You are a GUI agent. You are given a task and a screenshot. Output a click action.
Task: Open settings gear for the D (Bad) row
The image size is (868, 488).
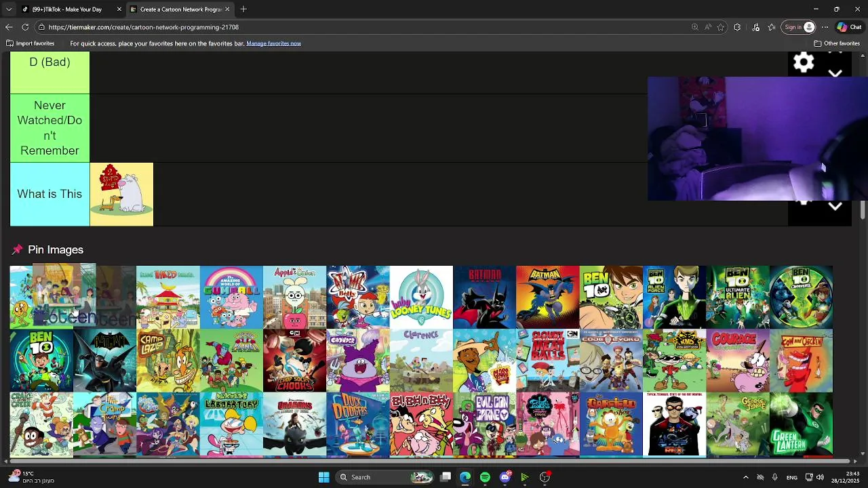pyautogui.click(x=804, y=62)
